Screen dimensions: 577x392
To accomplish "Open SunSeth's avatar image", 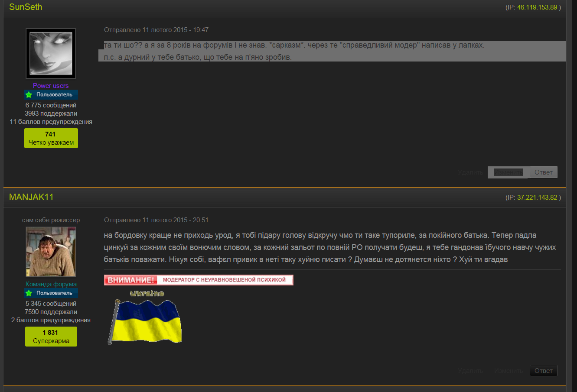I will click(x=51, y=53).
